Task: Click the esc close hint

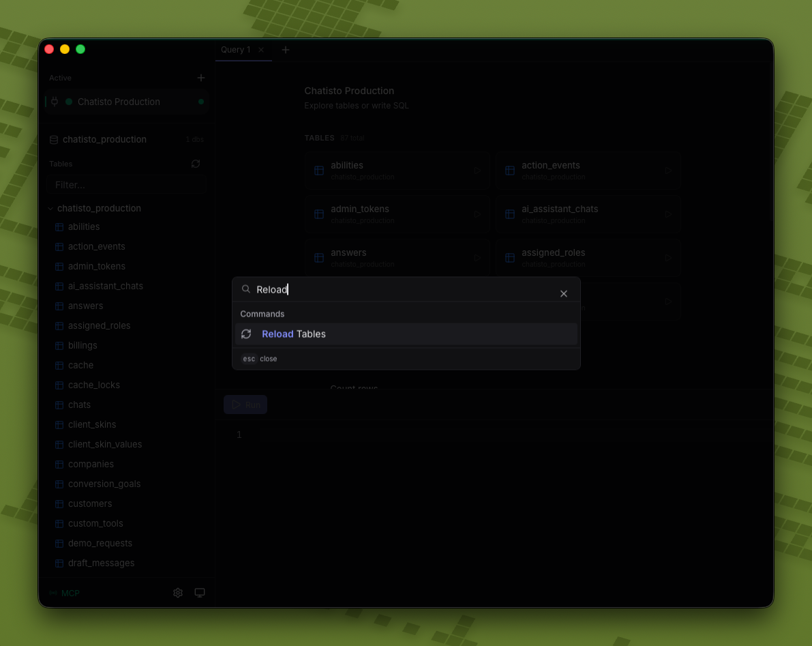Action: click(x=260, y=359)
